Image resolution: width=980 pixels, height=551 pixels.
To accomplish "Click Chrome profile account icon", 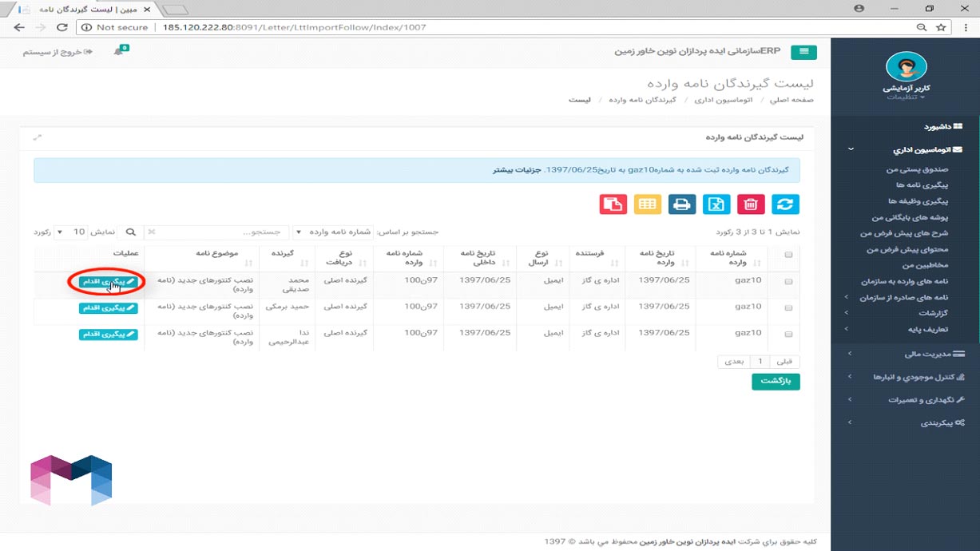I will pos(859,8).
